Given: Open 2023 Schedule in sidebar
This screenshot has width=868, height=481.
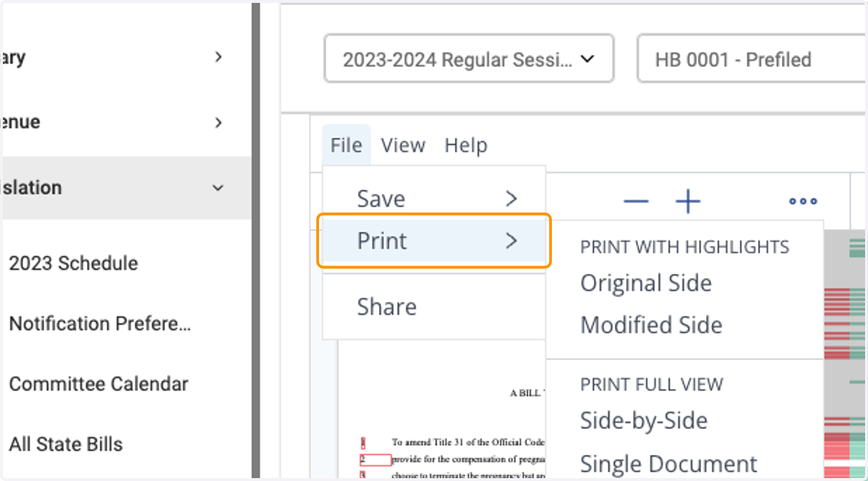Looking at the screenshot, I should tap(73, 263).
